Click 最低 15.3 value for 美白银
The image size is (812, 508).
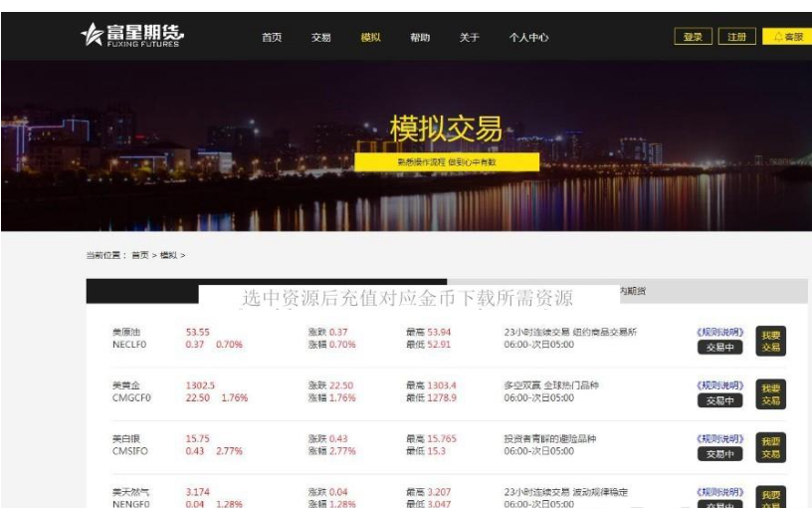pos(426,451)
